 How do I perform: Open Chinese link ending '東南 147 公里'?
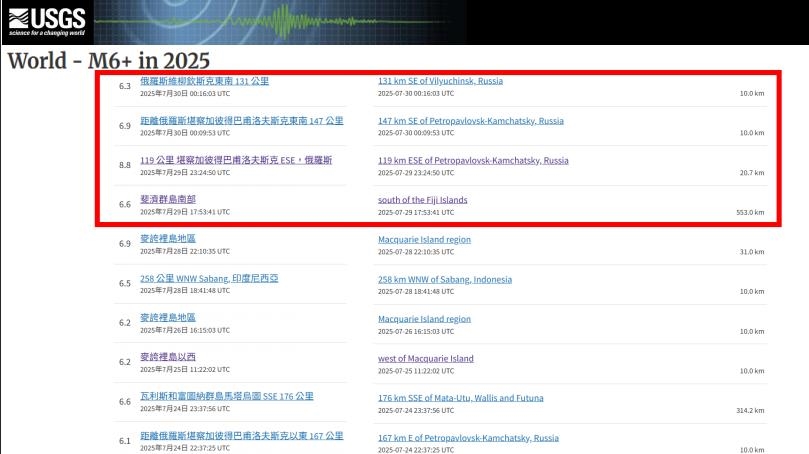241,121
